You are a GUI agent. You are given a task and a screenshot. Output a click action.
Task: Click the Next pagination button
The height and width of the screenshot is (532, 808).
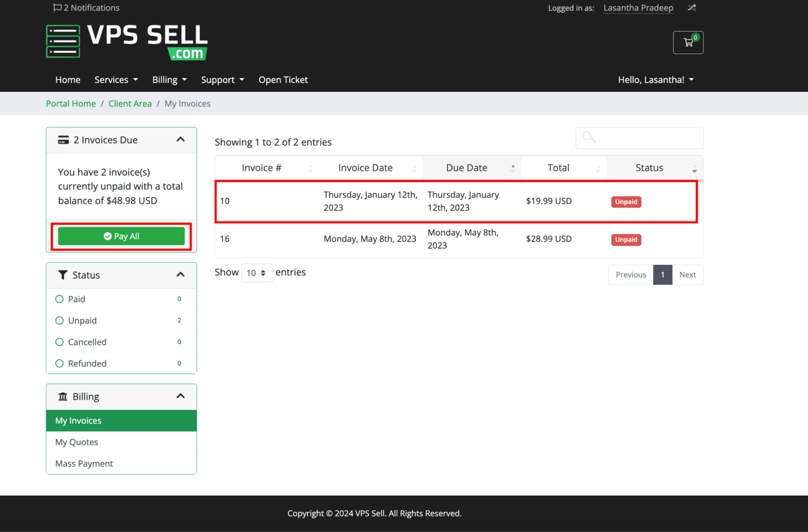[x=688, y=274]
